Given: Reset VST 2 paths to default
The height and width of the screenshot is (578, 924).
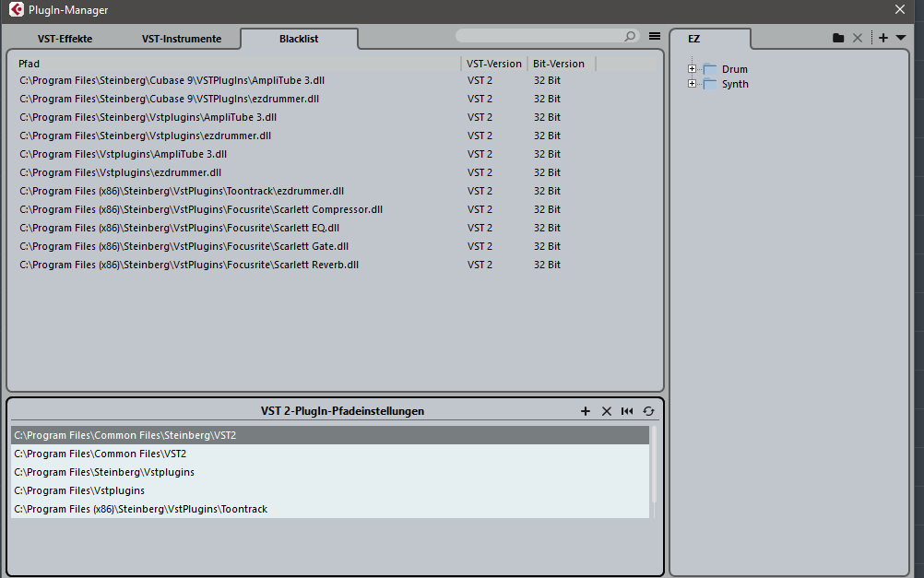Looking at the screenshot, I should click(627, 411).
